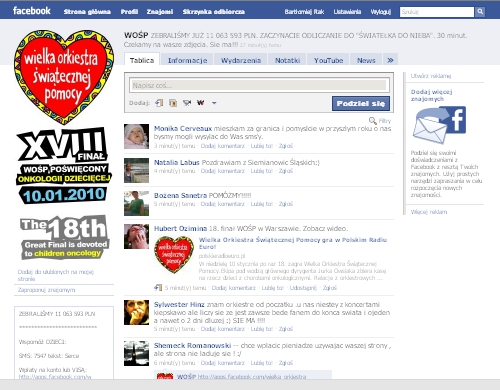This screenshot has height=390, width=500.
Task: Click the Filtry magnifier icon
Action: [372, 121]
